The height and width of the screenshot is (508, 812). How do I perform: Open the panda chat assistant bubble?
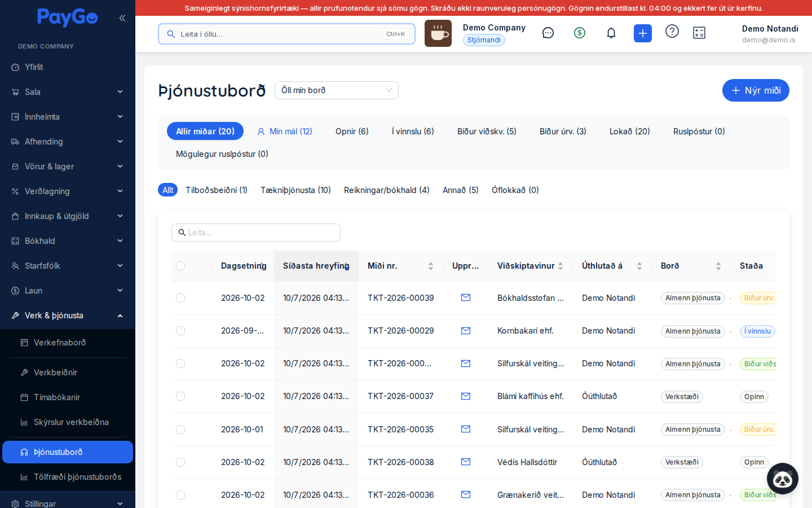(783, 479)
